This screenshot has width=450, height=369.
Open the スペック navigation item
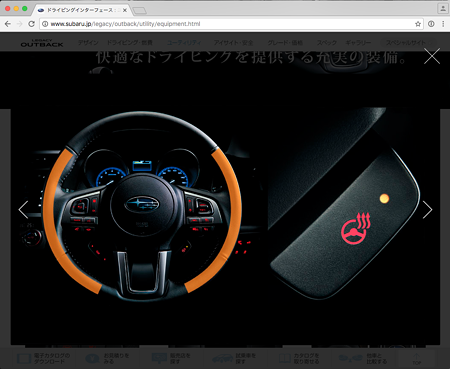327,43
